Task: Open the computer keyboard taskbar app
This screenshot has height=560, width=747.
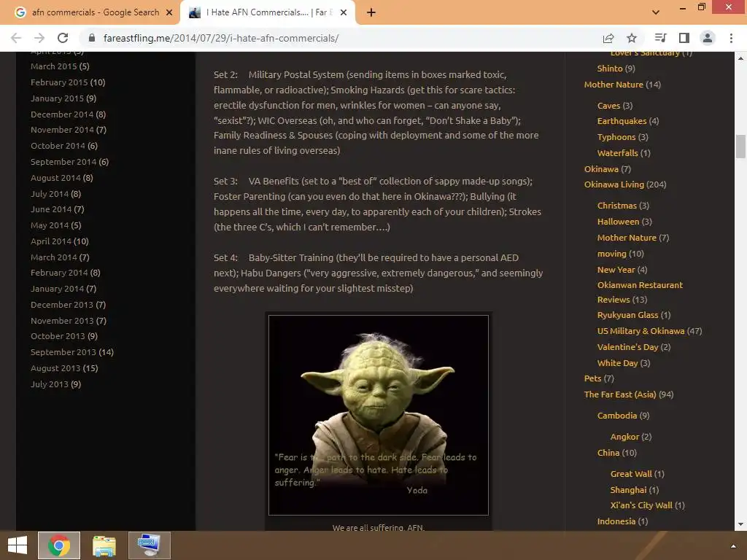Action: click(x=149, y=545)
